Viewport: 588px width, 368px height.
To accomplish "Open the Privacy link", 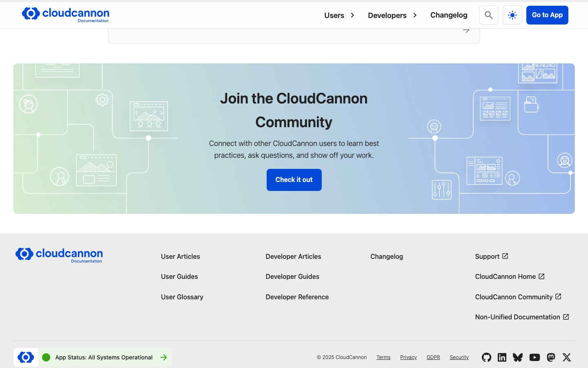I will click(x=408, y=357).
